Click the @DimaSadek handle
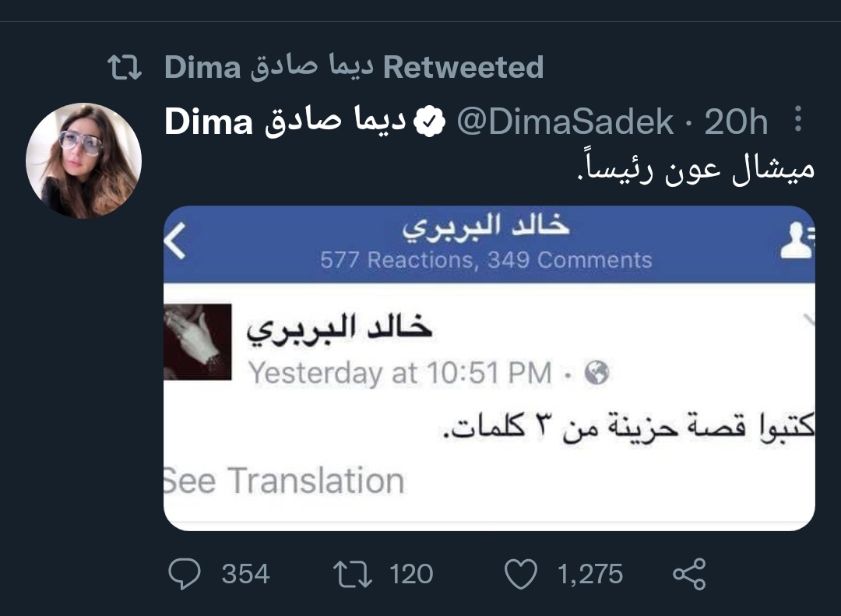 coord(565,121)
